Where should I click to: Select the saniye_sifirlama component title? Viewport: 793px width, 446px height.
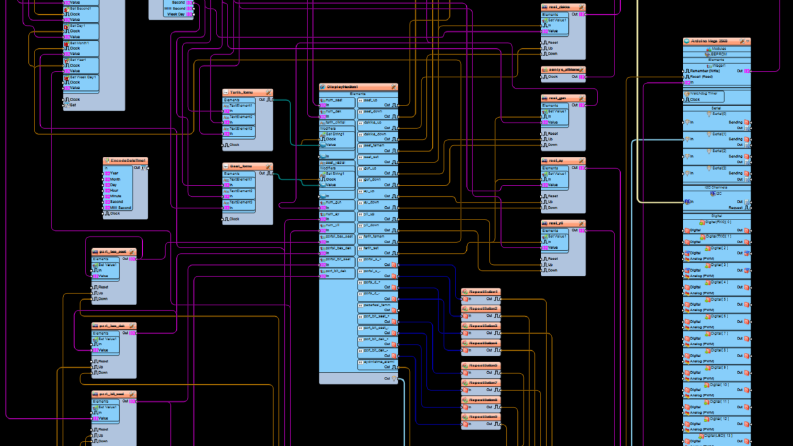click(x=563, y=70)
